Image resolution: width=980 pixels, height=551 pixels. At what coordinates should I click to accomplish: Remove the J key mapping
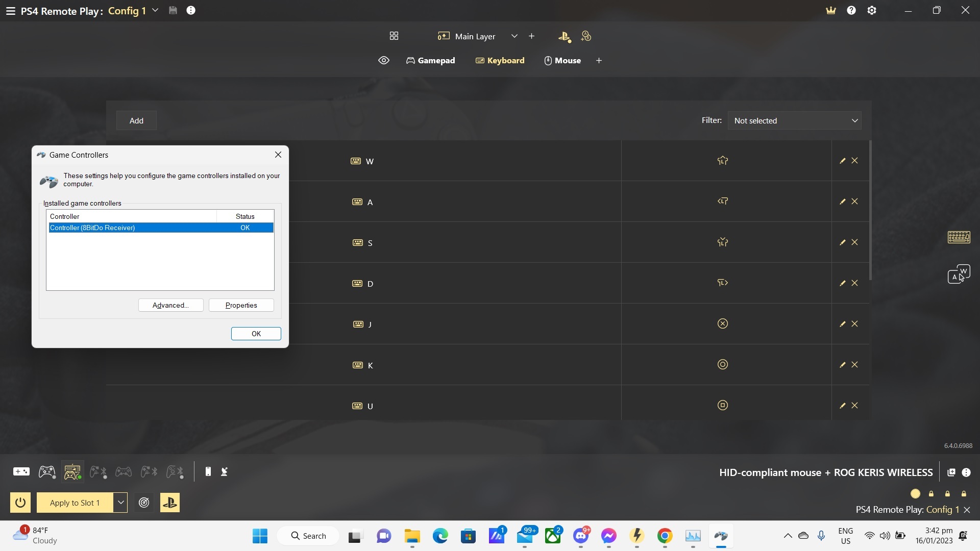pos(854,324)
